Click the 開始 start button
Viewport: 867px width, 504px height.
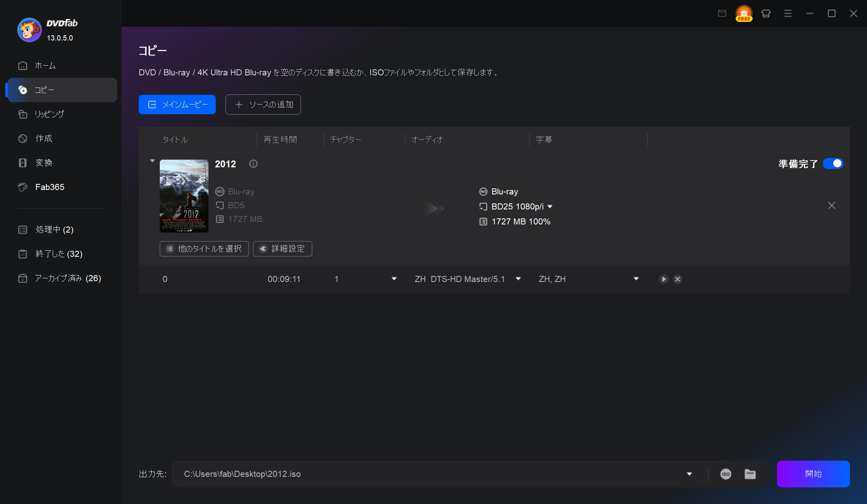point(813,474)
